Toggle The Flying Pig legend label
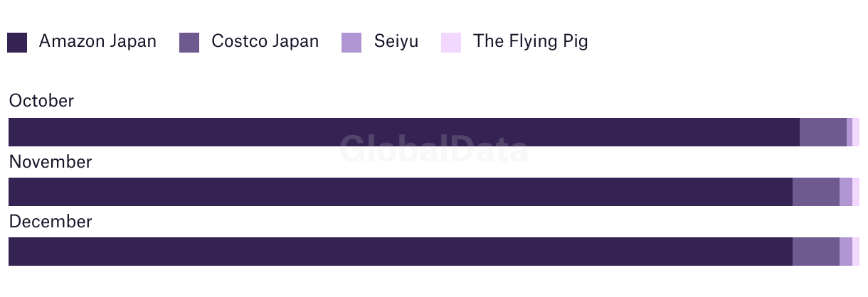This screenshot has width=868, height=297. (530, 41)
